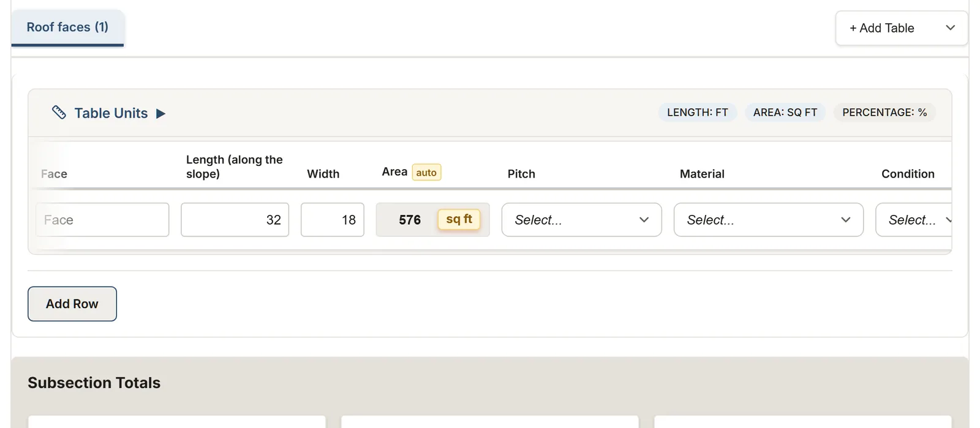Click the ruler icon beside Table Units
980x428 pixels.
pos(59,112)
